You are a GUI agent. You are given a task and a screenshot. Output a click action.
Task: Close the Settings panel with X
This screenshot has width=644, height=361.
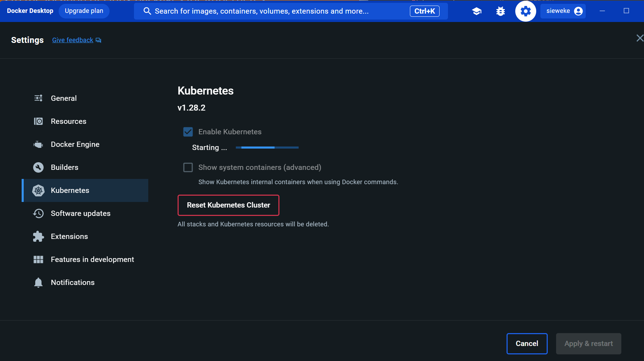[x=640, y=38]
